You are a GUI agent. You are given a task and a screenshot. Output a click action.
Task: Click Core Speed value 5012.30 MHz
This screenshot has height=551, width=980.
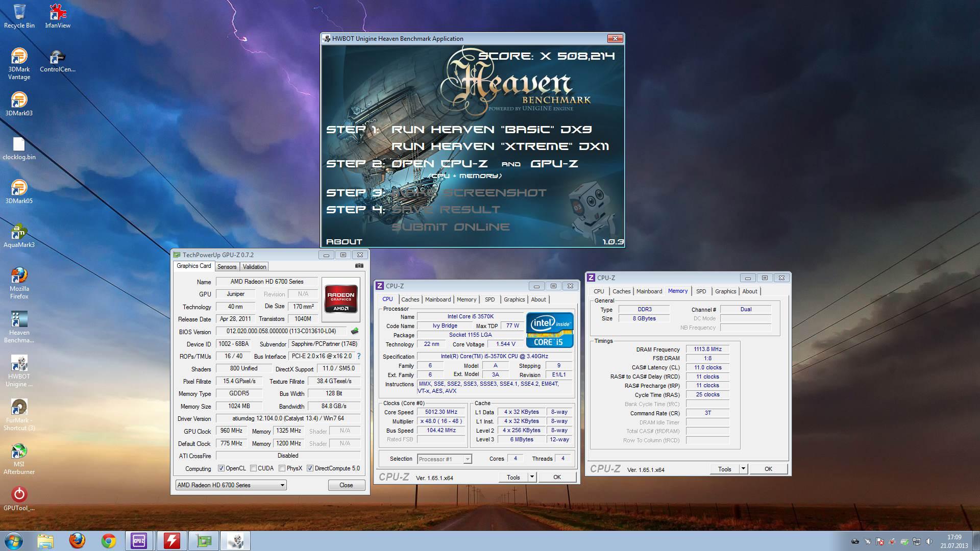click(x=441, y=412)
